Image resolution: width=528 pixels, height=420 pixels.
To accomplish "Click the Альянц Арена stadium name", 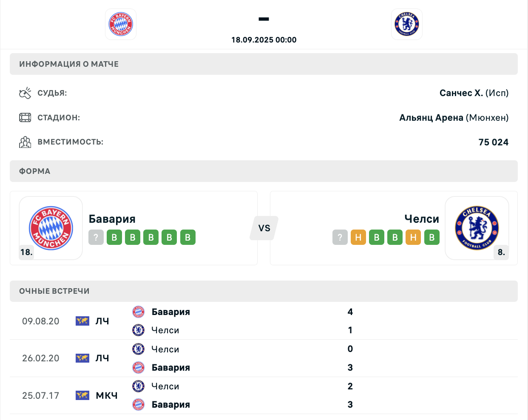I will point(431,118).
